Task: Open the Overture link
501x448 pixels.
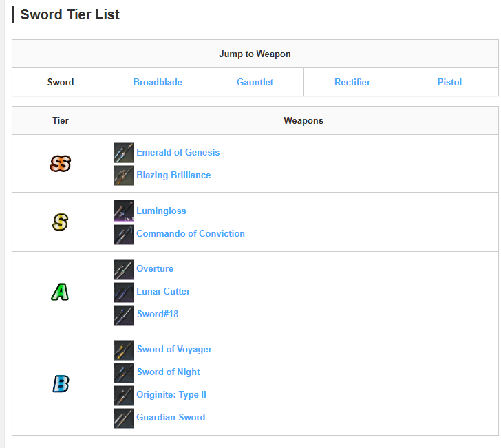Action: (155, 269)
